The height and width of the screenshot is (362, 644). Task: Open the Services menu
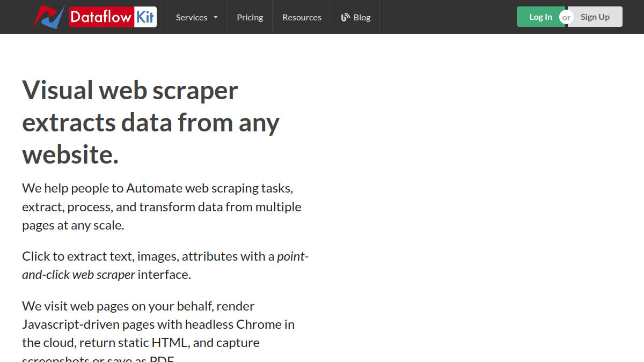point(196,17)
